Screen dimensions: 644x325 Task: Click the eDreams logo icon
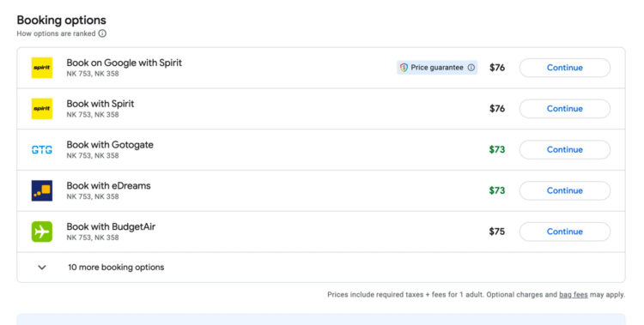[42, 191]
